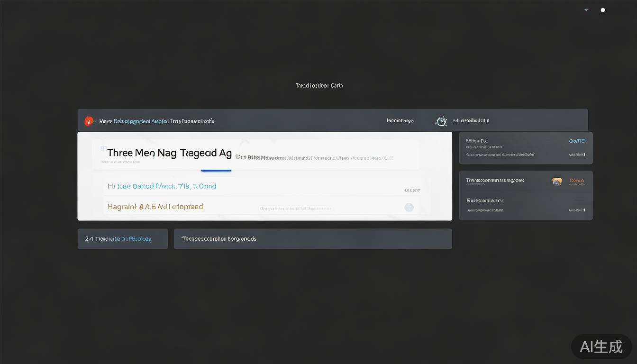Click the "AI生成" badge in the corner
Screen dimensions: 637x364
coord(601,347)
